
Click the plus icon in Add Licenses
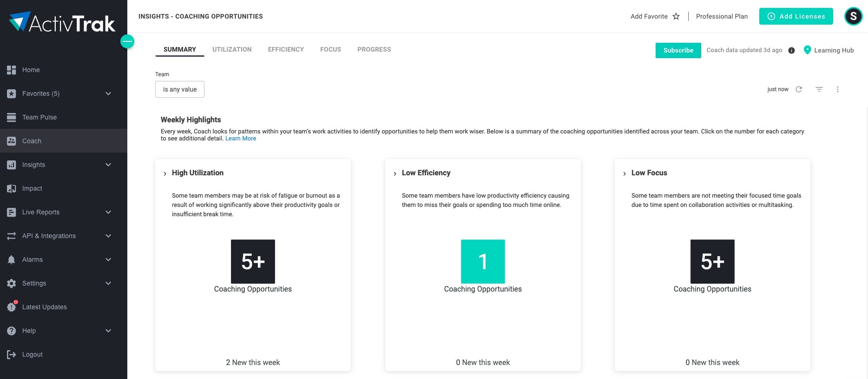[x=771, y=16]
